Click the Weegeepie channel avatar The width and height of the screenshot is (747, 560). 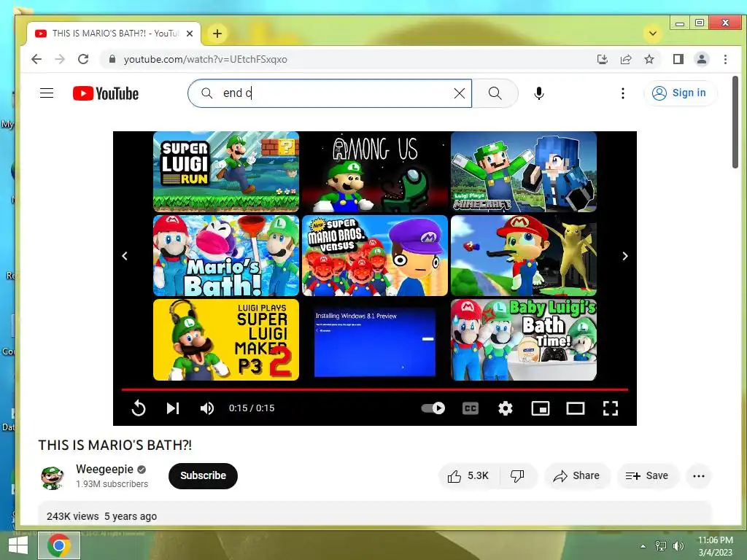pos(52,477)
